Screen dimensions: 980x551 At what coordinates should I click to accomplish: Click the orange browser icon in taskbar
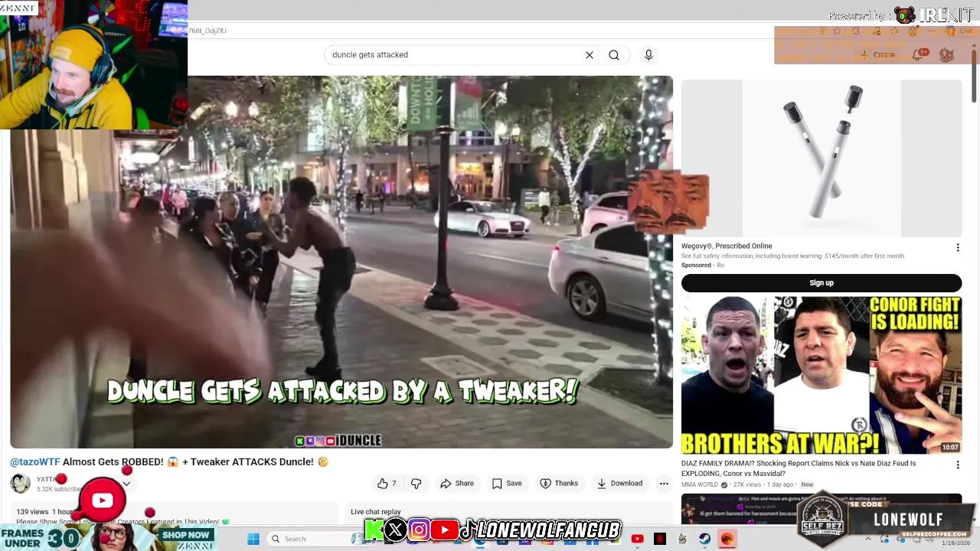(x=727, y=539)
